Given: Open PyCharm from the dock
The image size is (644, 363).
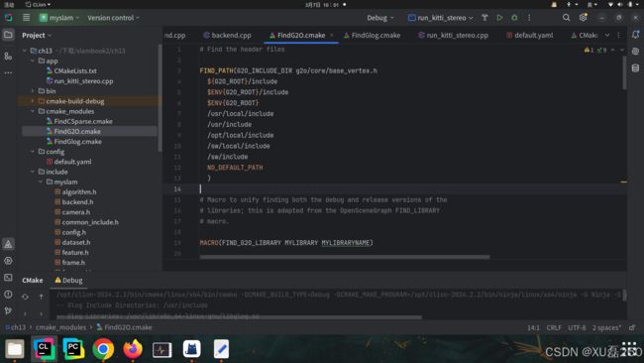Looking at the screenshot, I should [x=73, y=349].
